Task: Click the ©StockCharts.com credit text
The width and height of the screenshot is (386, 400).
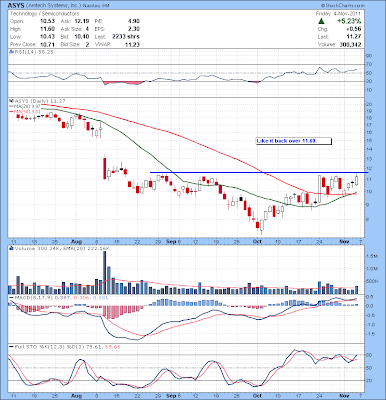Action: pos(343,6)
